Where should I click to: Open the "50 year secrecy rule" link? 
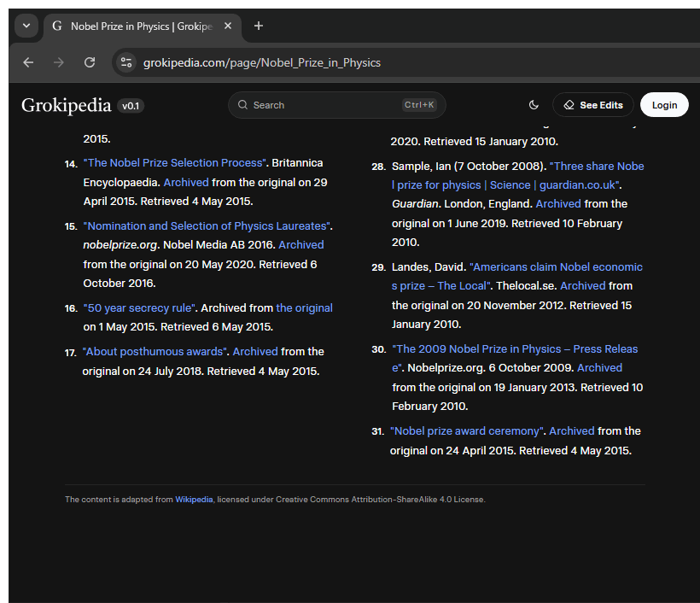[x=139, y=308]
